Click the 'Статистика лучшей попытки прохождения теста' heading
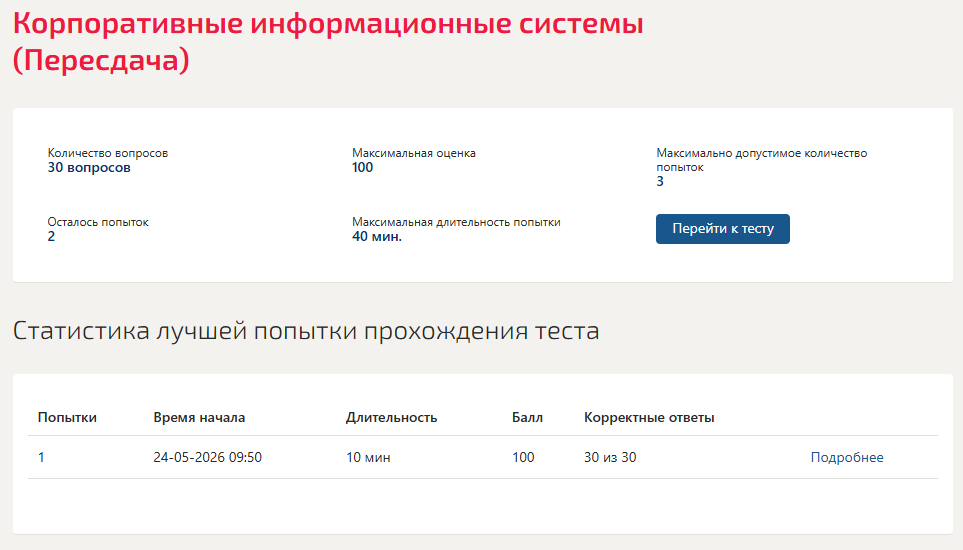 click(306, 331)
